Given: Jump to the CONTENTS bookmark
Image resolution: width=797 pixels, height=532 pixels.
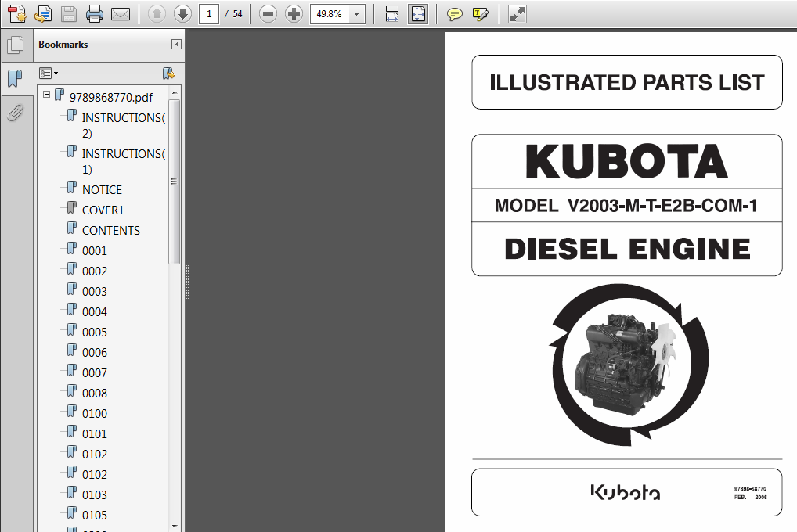Looking at the screenshot, I should coord(111,230).
